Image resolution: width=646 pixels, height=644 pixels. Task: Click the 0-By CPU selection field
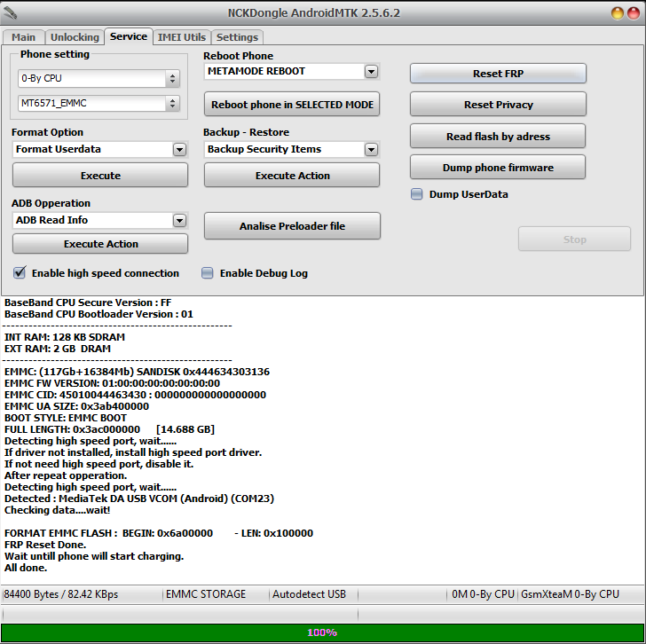tap(92, 78)
